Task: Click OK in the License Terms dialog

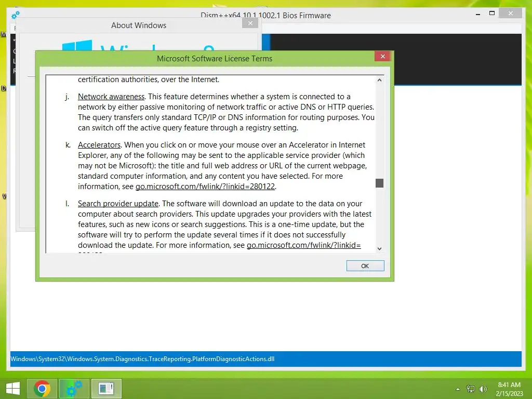Action: tap(365, 266)
